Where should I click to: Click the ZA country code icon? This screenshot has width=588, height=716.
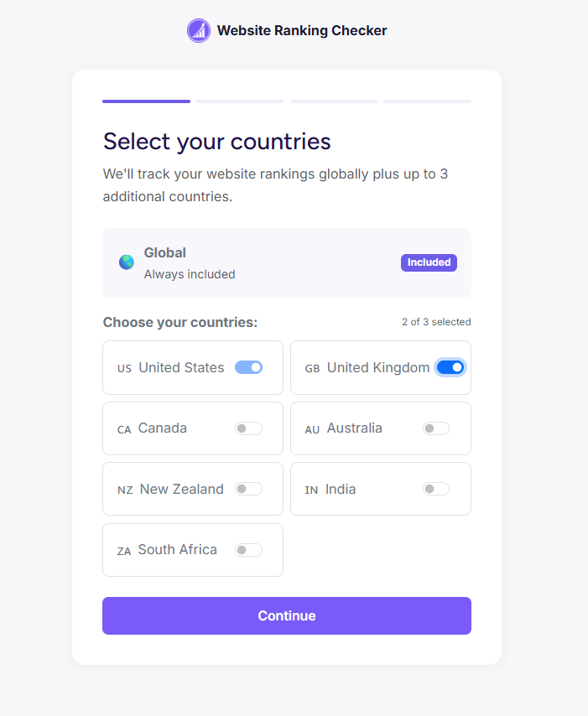pos(124,550)
